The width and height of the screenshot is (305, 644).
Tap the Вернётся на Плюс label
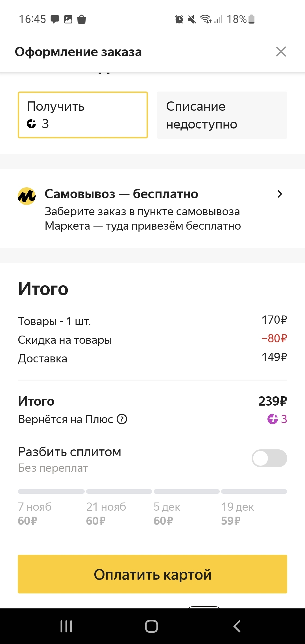click(x=66, y=419)
